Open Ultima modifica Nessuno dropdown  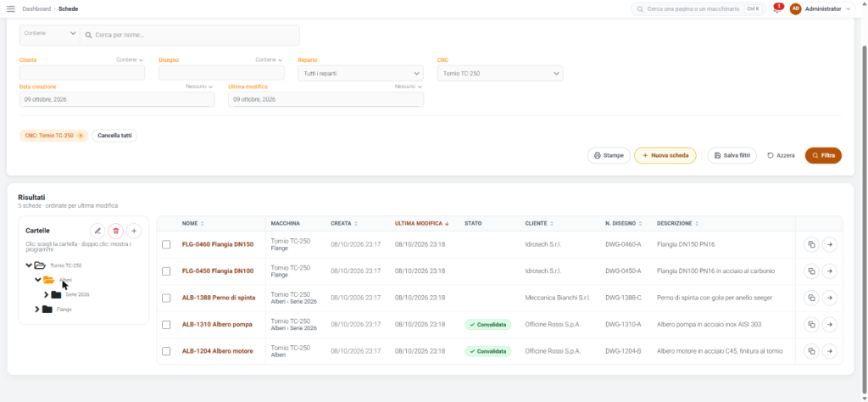pos(409,87)
